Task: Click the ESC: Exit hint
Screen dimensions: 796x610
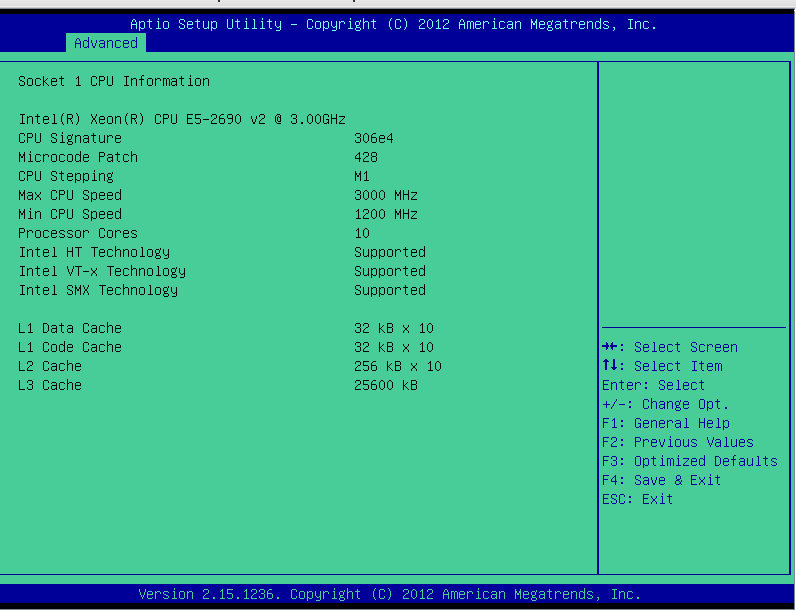Action: [638, 499]
